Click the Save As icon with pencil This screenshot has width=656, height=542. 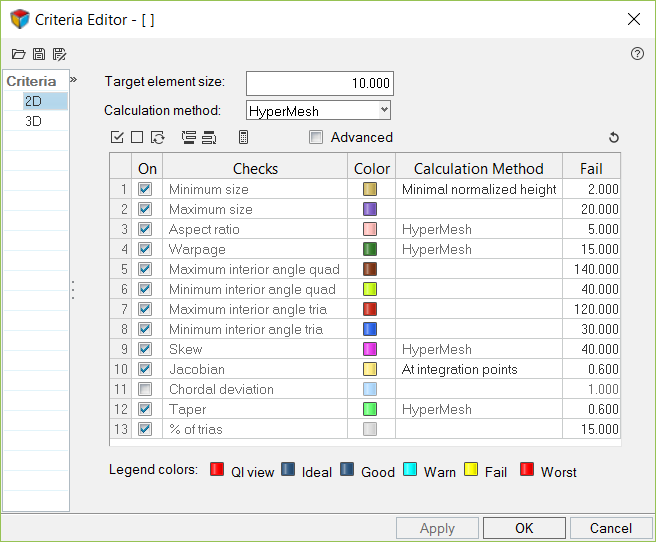click(59, 54)
